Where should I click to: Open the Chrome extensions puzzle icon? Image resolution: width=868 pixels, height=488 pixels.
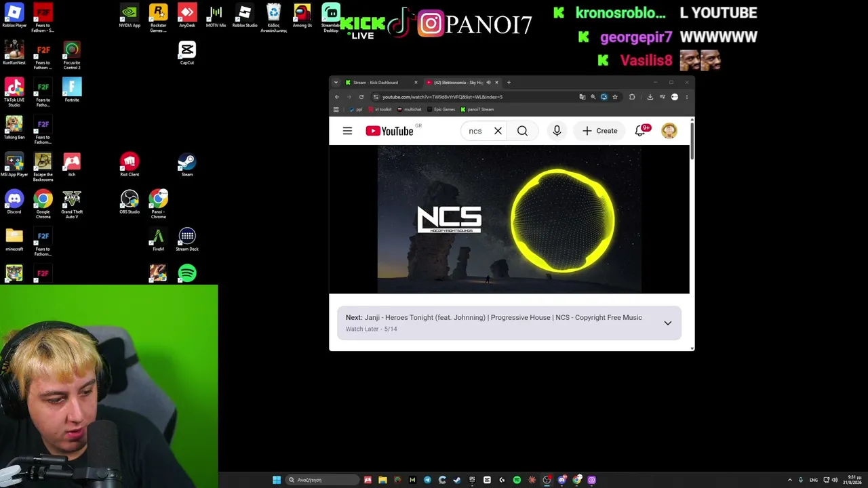coord(632,97)
